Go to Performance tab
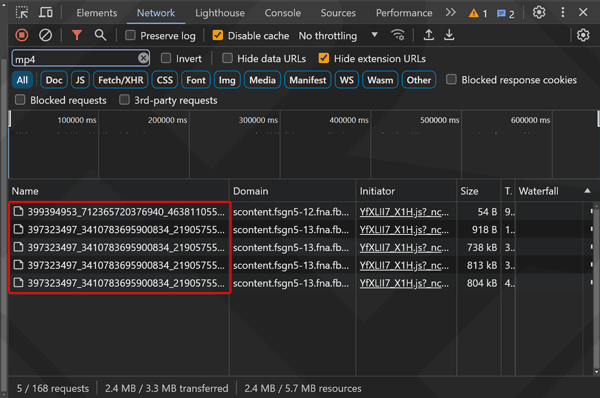 (404, 13)
